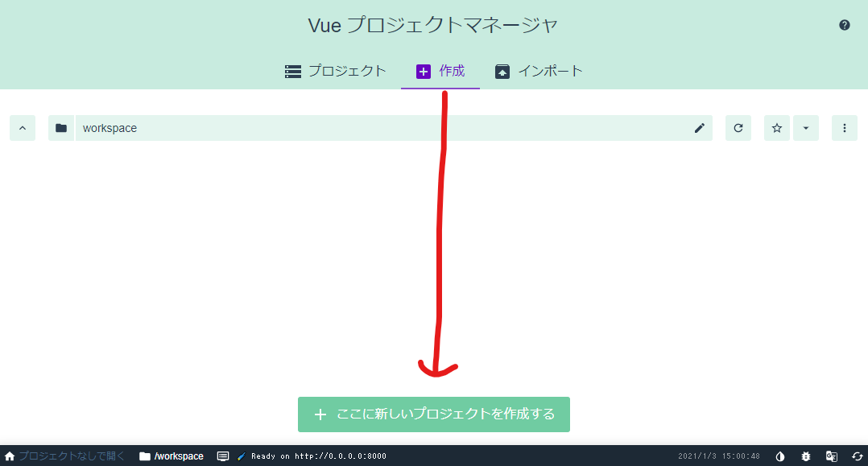Click ここに新しいプロジェクトを作成する button
This screenshot has width=868, height=466.
point(433,414)
